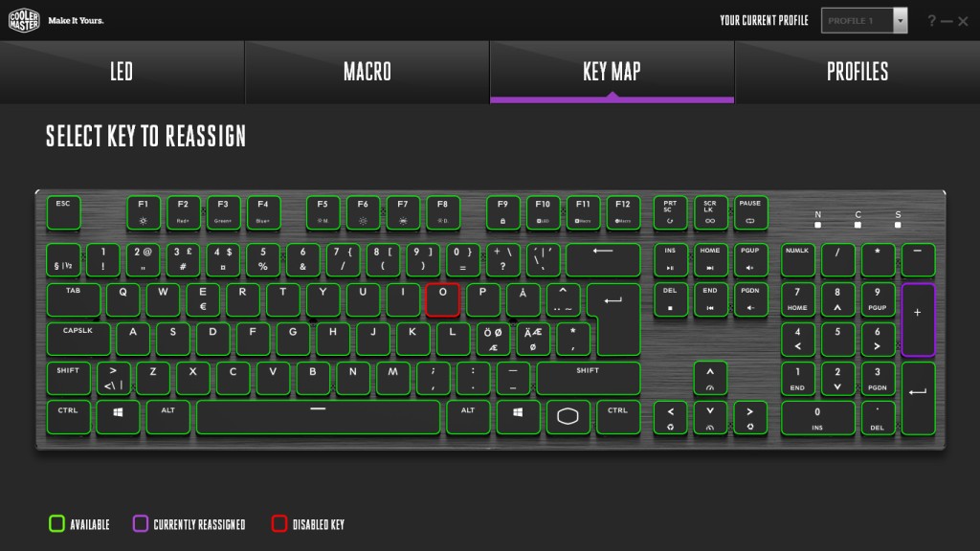Click the Profile 1 combo box
This screenshot has width=980, height=551.
coord(864,21)
